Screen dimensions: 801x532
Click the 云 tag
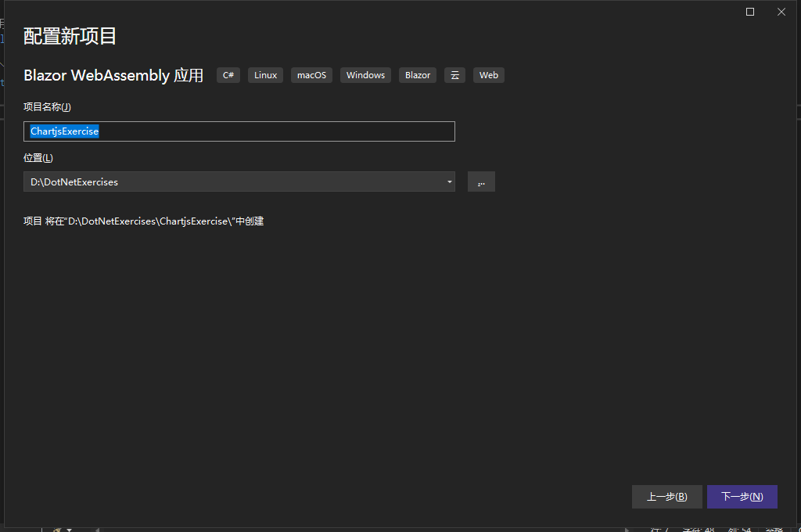pyautogui.click(x=454, y=75)
